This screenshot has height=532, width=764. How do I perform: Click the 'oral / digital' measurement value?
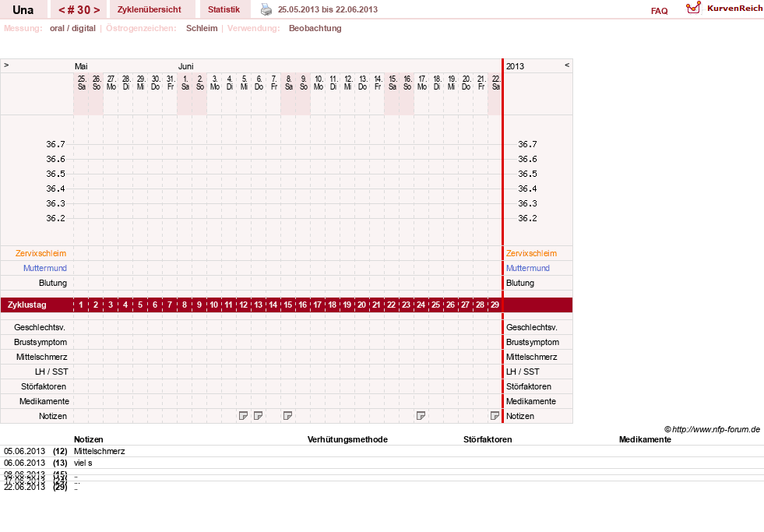coord(72,28)
